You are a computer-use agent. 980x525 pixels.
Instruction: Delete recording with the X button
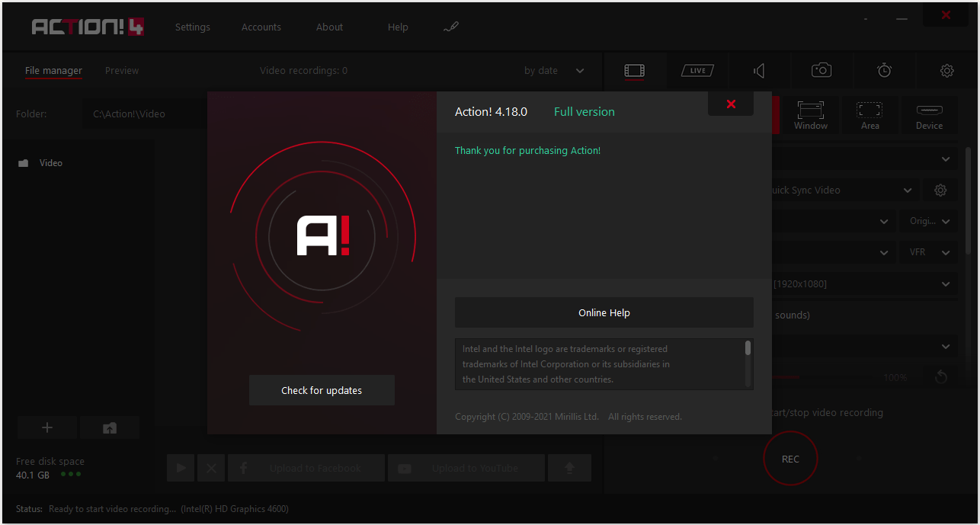pyautogui.click(x=211, y=468)
